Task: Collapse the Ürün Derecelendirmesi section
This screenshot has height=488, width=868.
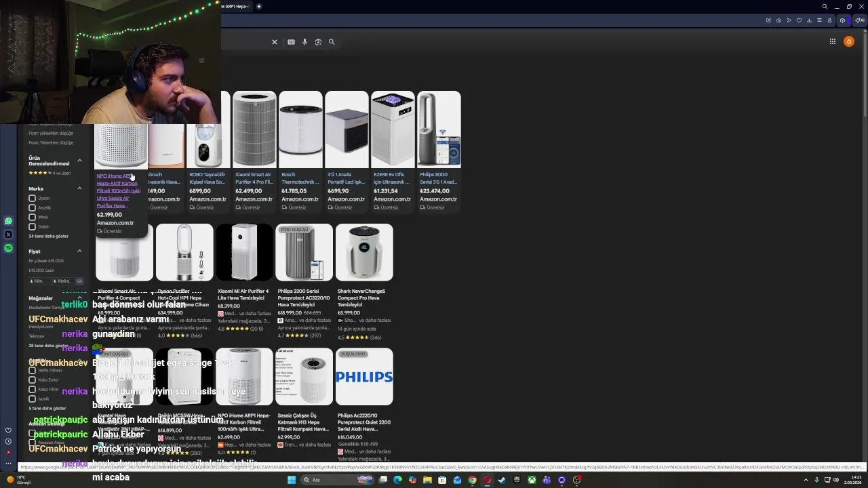Action: (x=79, y=161)
